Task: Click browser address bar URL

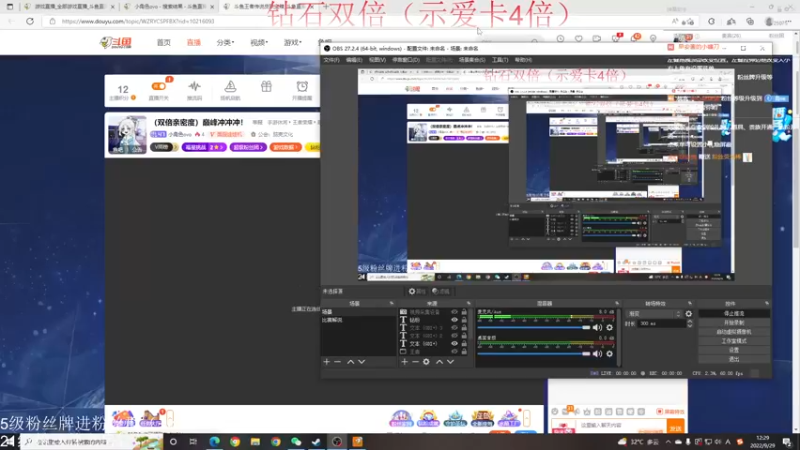Action: click(x=138, y=21)
